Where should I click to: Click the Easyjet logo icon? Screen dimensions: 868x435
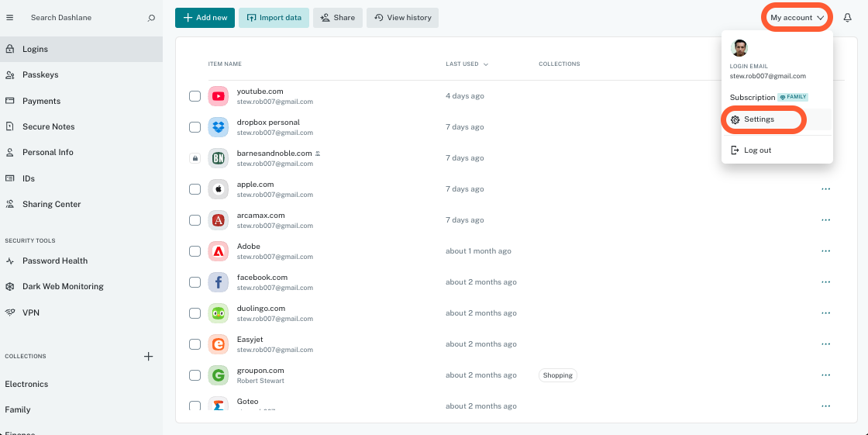(x=218, y=344)
